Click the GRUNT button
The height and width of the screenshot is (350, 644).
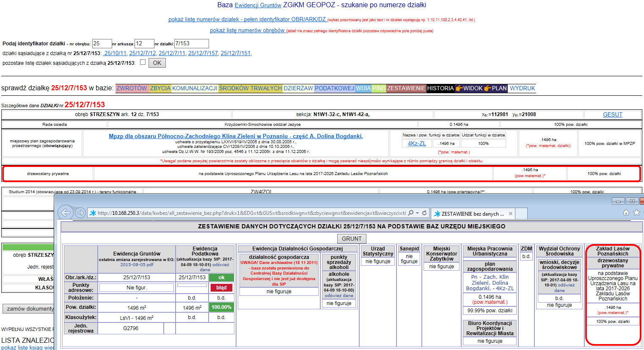352,239
